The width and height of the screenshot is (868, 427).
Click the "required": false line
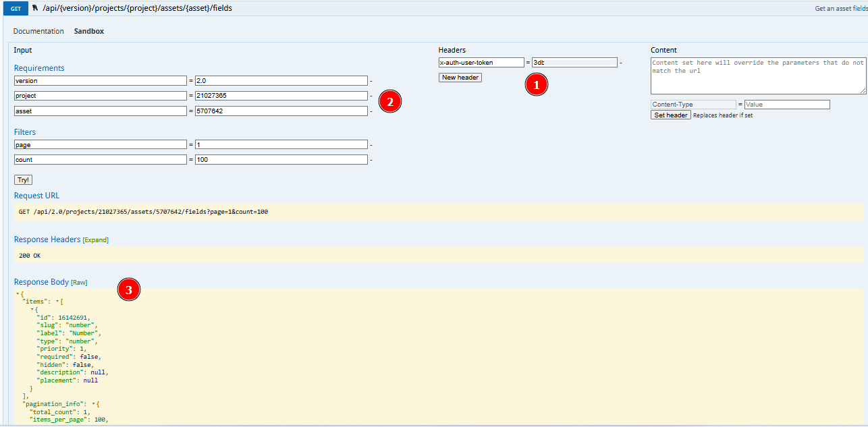pyautogui.click(x=69, y=357)
